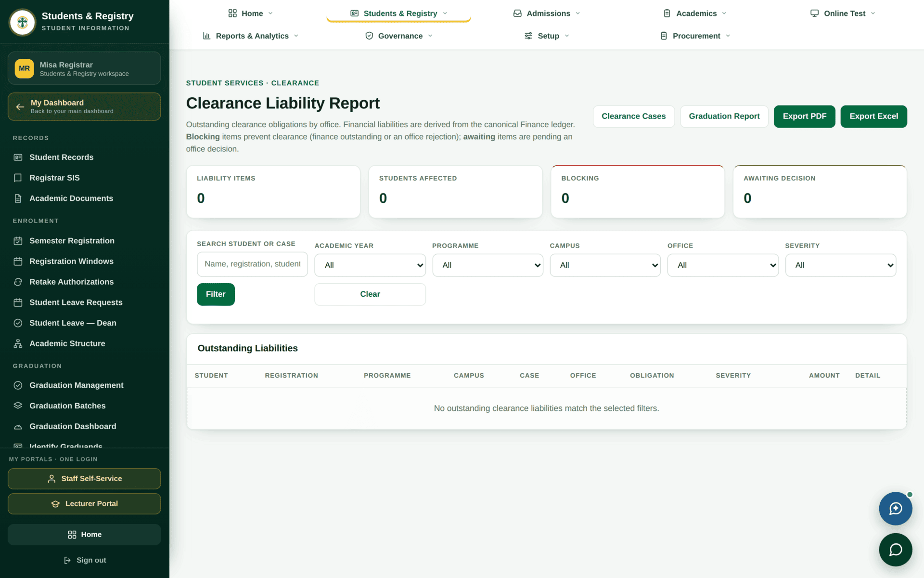Open the Severity filter dropdown
Screen dimensions: 924x578
coord(840,265)
